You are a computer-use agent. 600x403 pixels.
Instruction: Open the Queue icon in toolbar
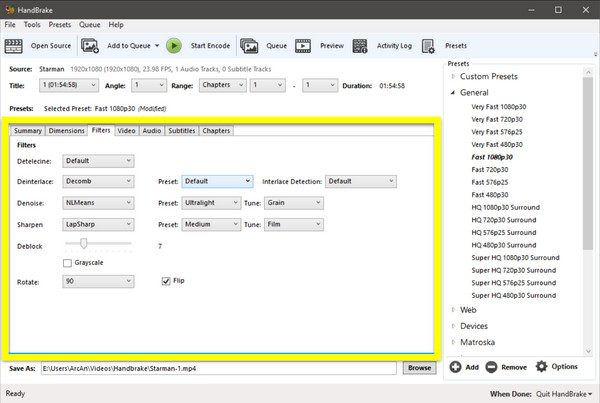(249, 46)
